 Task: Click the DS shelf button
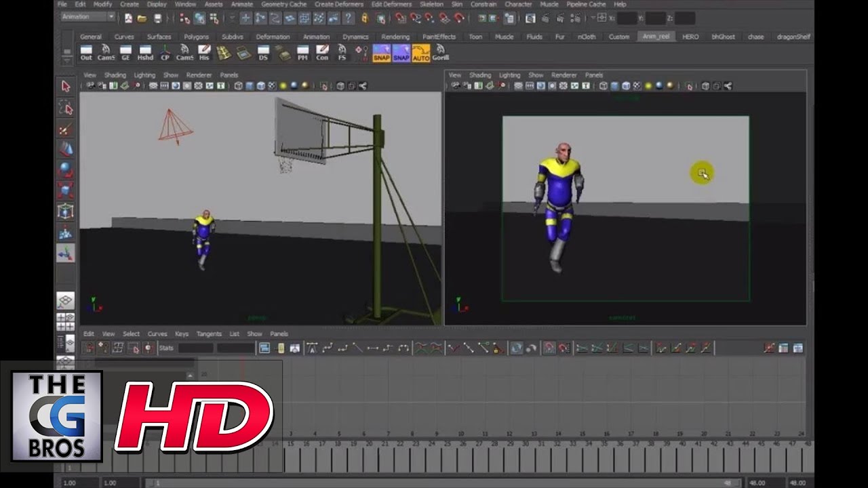263,53
